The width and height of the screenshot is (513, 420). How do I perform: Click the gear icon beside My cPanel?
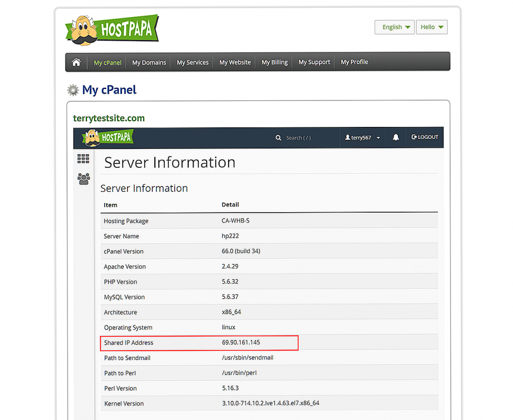pyautogui.click(x=73, y=90)
